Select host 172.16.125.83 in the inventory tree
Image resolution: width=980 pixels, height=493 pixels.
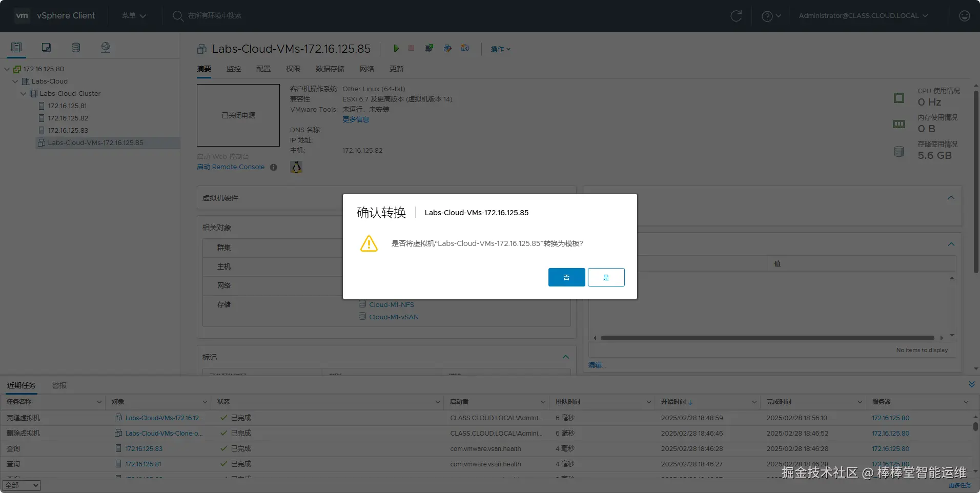click(x=68, y=131)
